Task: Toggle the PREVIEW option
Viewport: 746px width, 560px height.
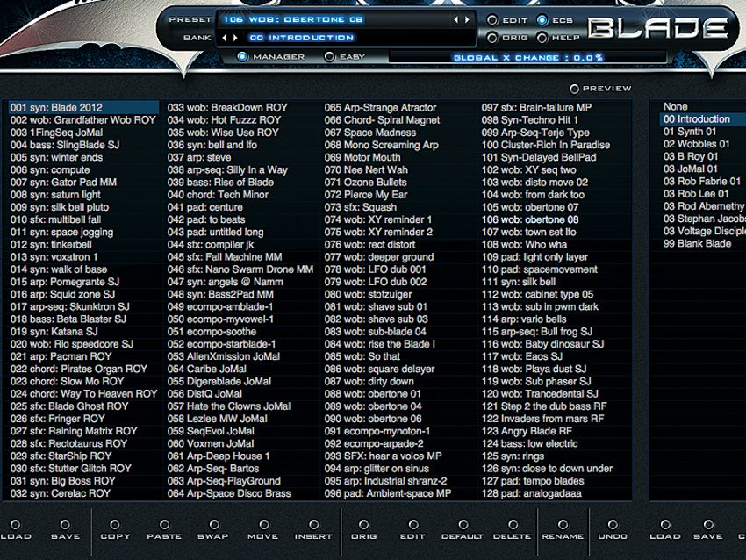Action: coord(574,89)
